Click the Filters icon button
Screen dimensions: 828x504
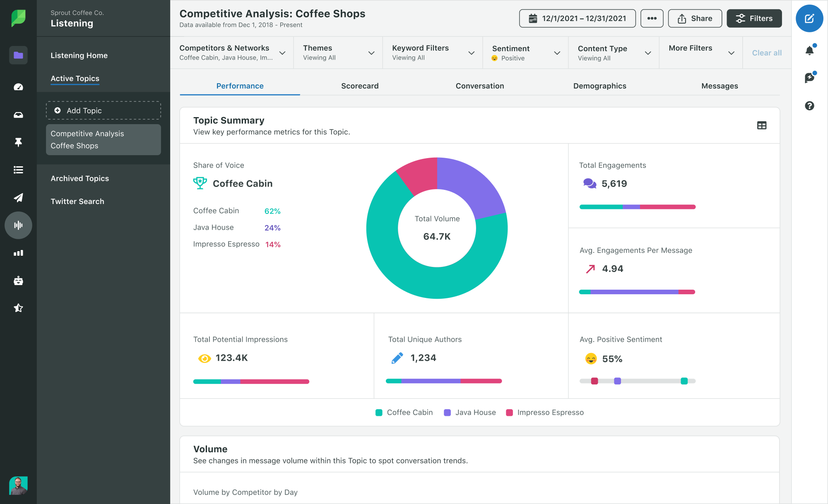coord(755,18)
